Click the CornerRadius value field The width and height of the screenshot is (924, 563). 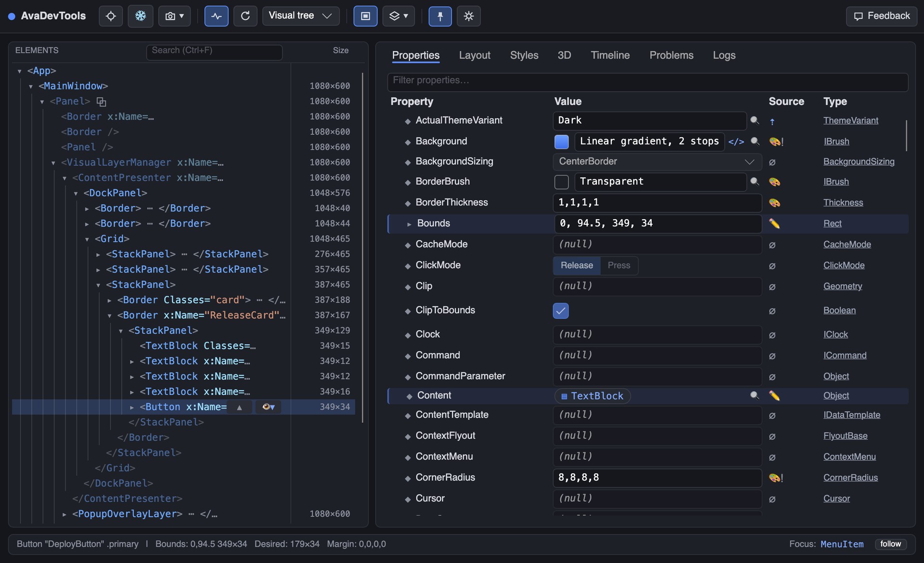tap(657, 478)
